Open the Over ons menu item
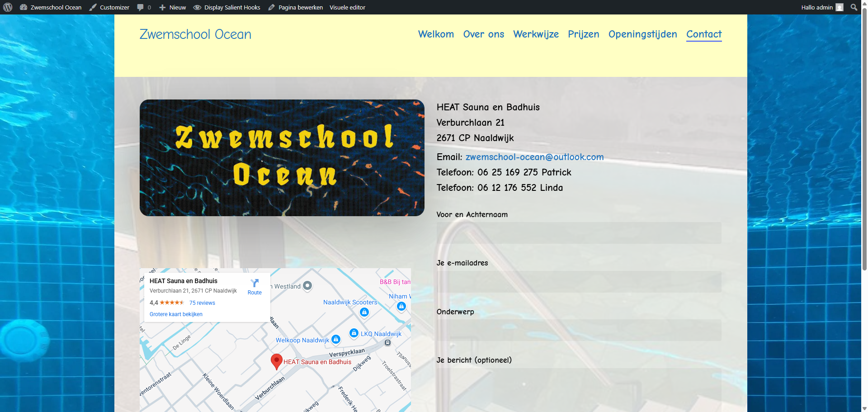This screenshot has width=868, height=412. pyautogui.click(x=483, y=34)
